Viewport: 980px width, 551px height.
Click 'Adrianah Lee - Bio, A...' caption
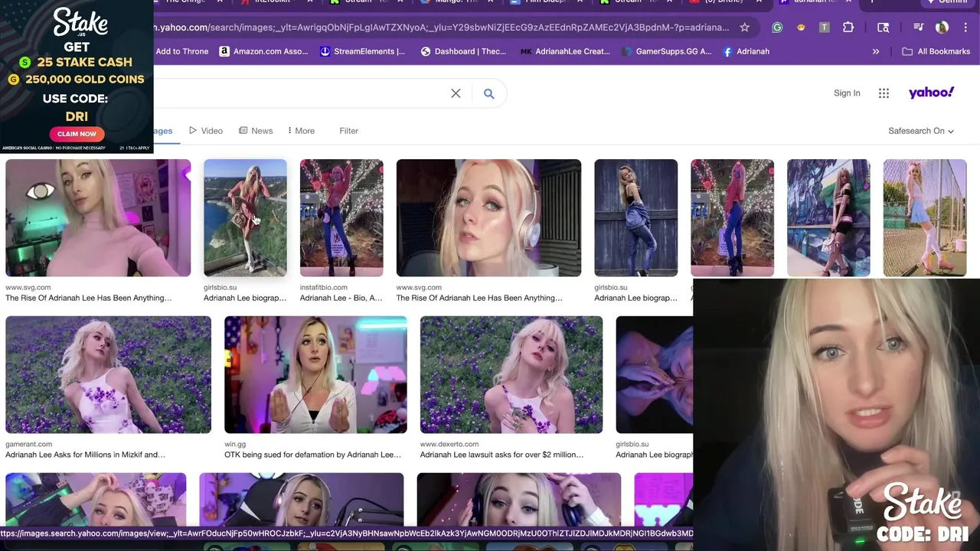coord(341,298)
